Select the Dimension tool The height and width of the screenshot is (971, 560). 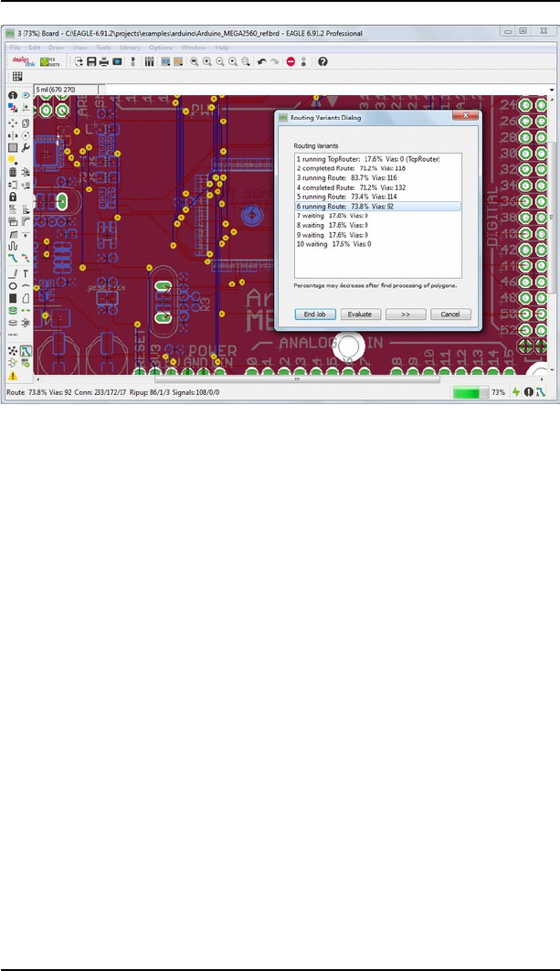pos(13,335)
